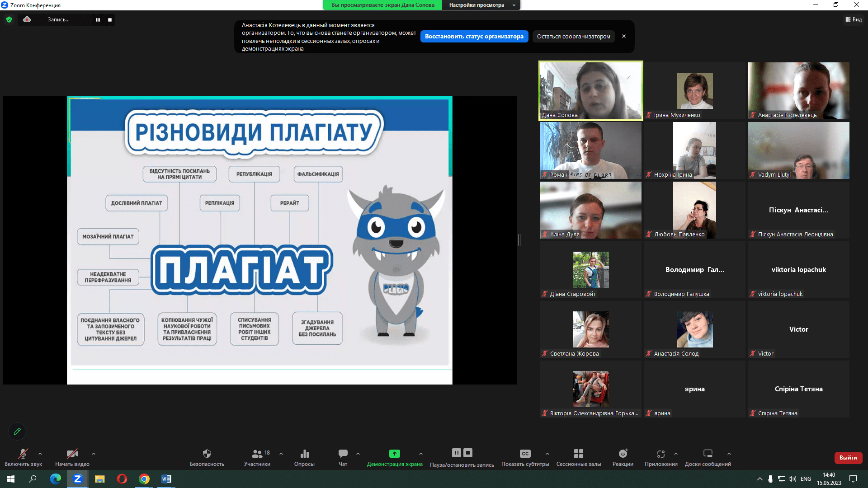
Task: Open the Вид menu
Action: (854, 19)
